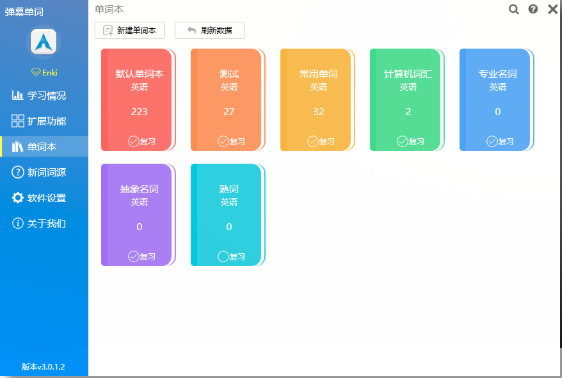The width and height of the screenshot is (562, 378).
Task: Open the purple 抽象名词 word book
Action: click(x=138, y=215)
